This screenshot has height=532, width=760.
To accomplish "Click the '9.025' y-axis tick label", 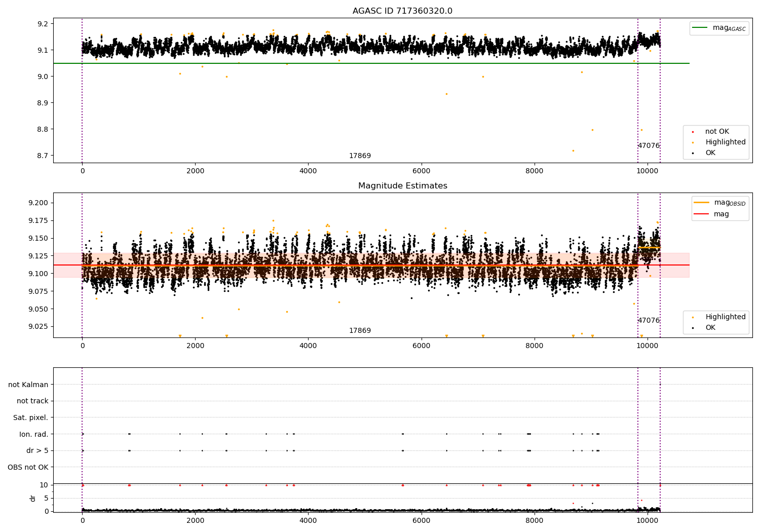I will 39,327.
